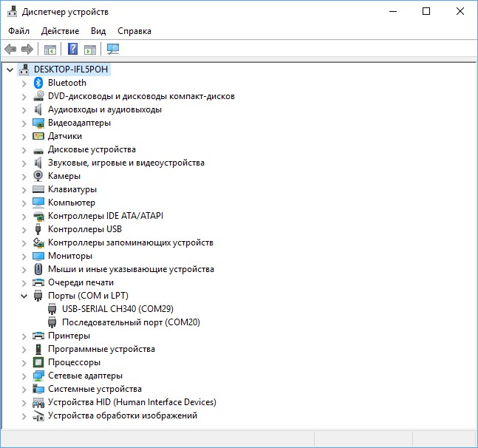This screenshot has height=448, width=478.
Task: Open Help via the question mark icon
Action: tap(72, 49)
